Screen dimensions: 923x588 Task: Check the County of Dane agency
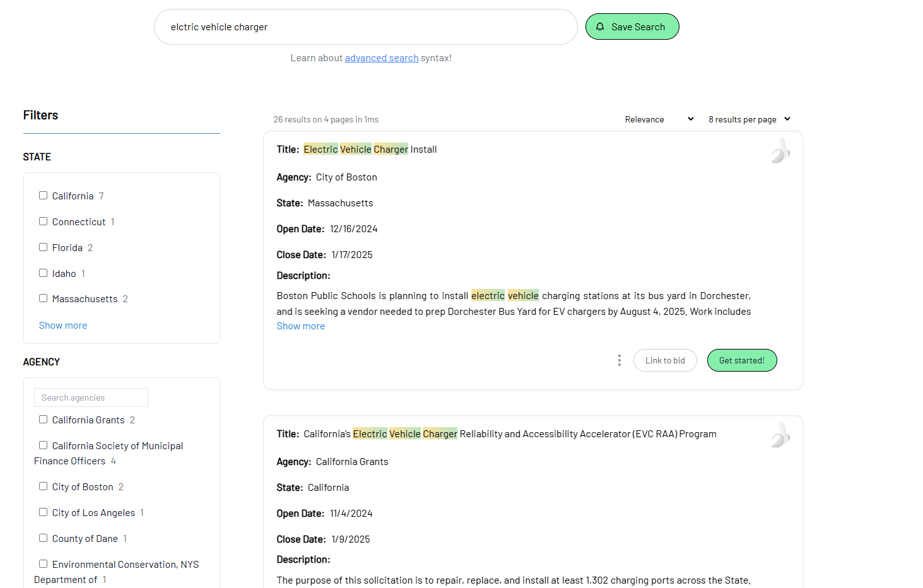click(43, 538)
